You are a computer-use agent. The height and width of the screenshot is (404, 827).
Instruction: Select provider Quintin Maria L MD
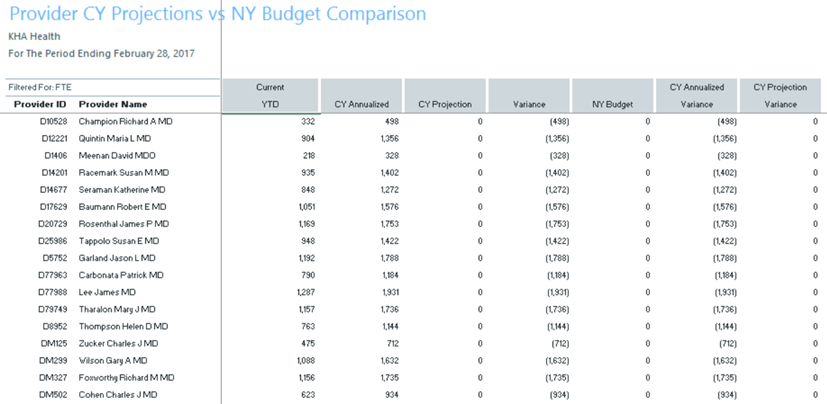[x=115, y=138]
